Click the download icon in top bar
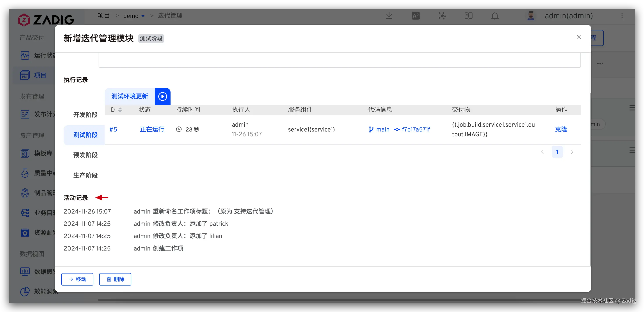This screenshot has height=312, width=644. (389, 16)
